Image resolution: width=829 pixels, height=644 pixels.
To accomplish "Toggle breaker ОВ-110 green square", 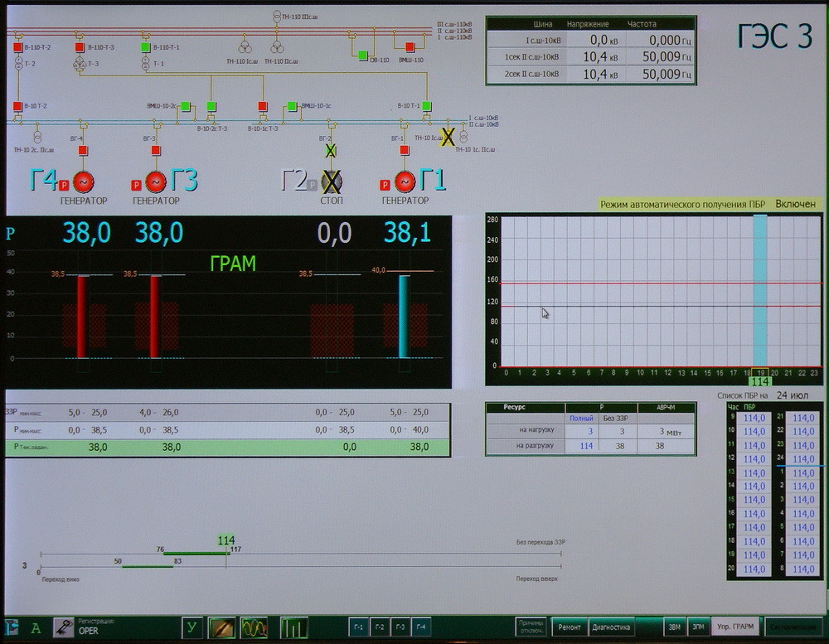I will tap(363, 55).
